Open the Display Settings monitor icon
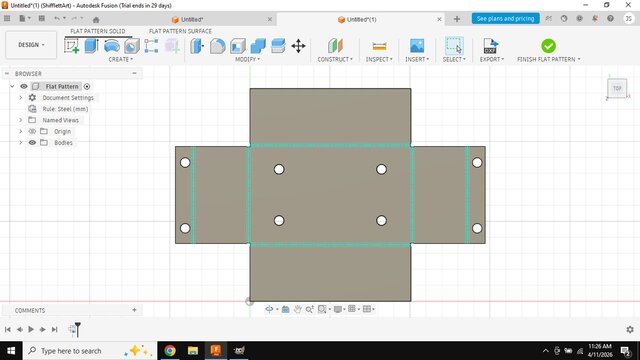The image size is (640, 360). (x=337, y=309)
